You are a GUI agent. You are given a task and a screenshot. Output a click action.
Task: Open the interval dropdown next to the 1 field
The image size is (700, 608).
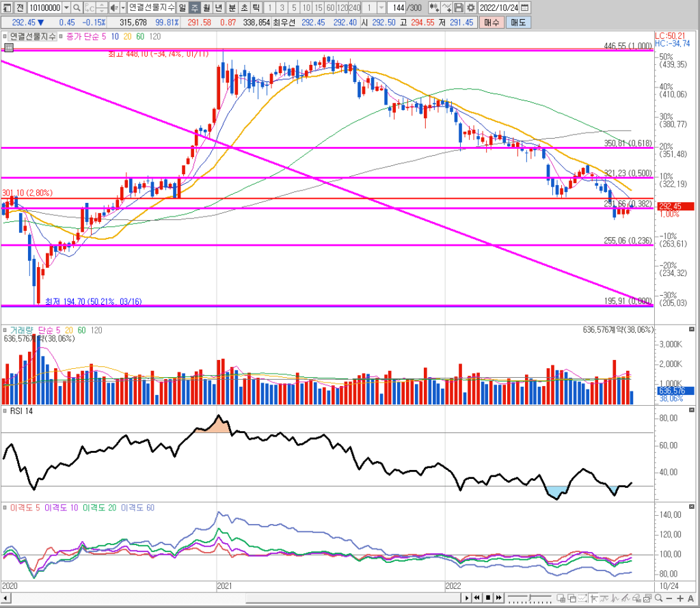tap(381, 8)
